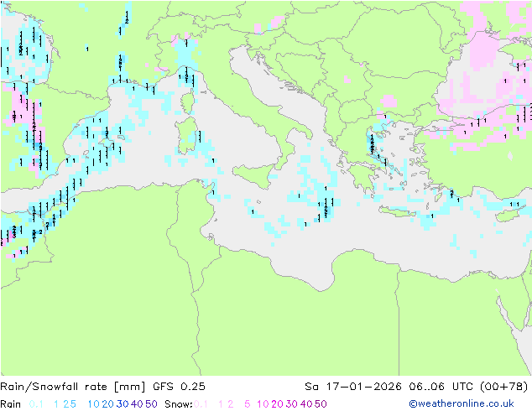Click the "(00+78)" forecast offset text
Screen dimensions: 532x411
tap(504, 387)
